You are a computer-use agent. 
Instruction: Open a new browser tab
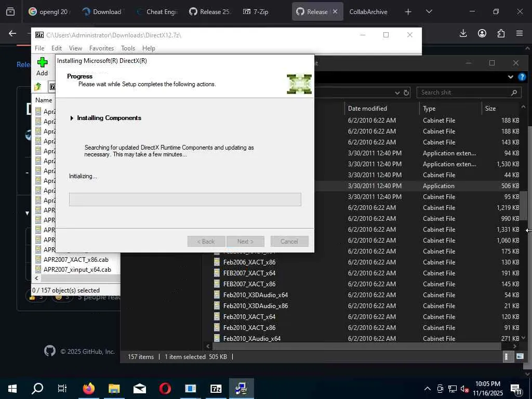point(408,12)
